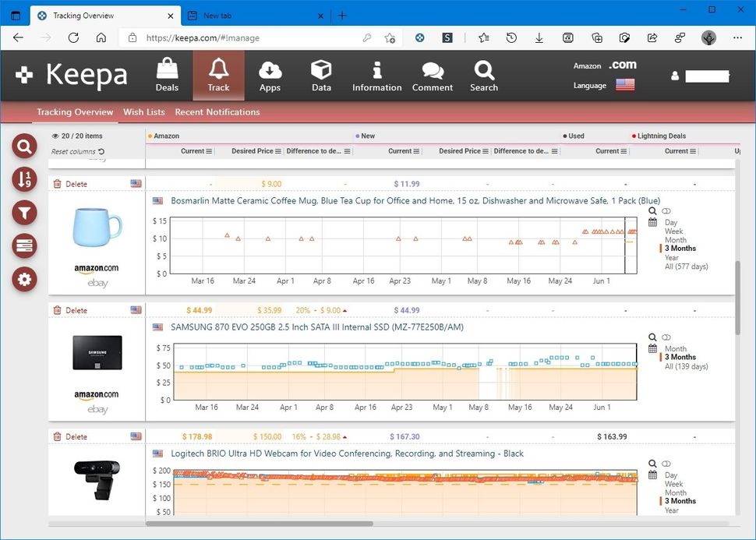Select the Year time range for the mug chart
756x540 pixels.
coord(670,257)
